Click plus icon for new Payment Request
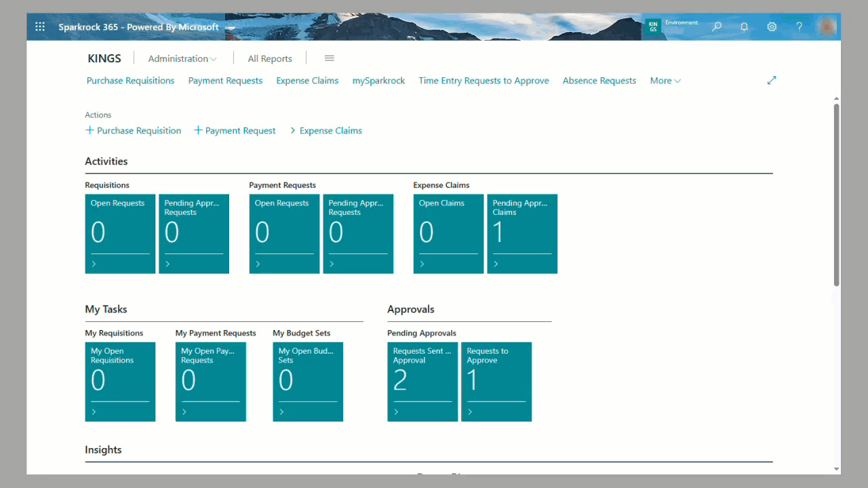This screenshot has width=868, height=488. [x=198, y=130]
